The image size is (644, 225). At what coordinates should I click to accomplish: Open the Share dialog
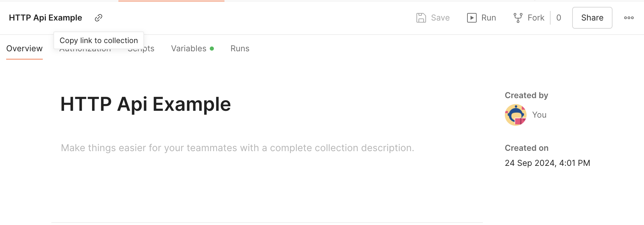tap(592, 18)
